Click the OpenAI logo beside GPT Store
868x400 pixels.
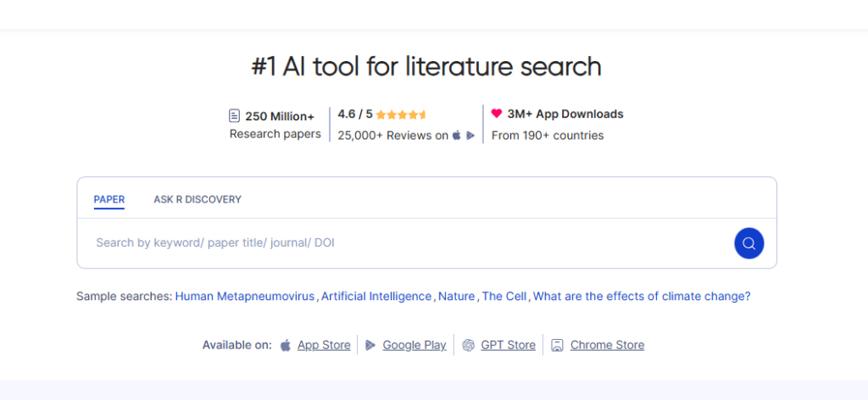point(469,345)
